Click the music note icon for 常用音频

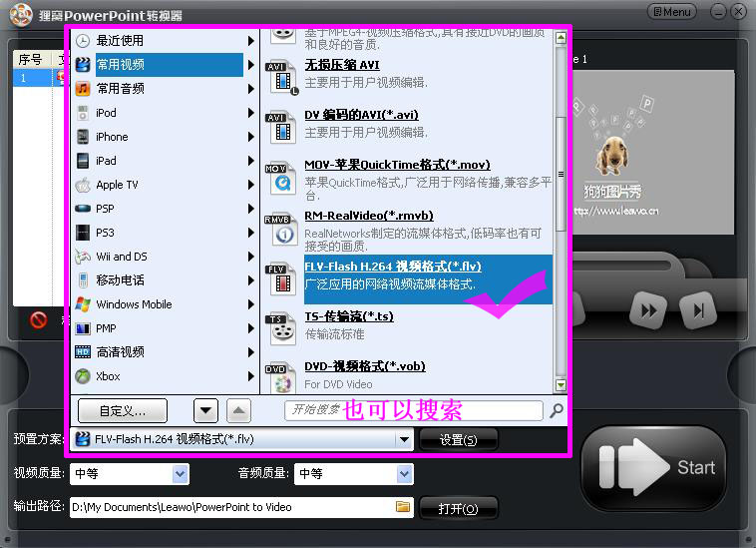tap(83, 89)
